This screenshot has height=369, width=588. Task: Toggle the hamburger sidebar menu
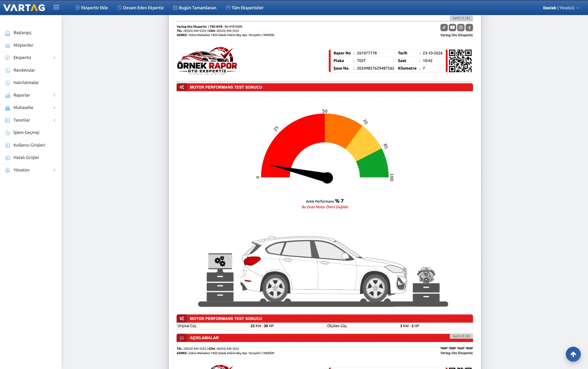[56, 7]
